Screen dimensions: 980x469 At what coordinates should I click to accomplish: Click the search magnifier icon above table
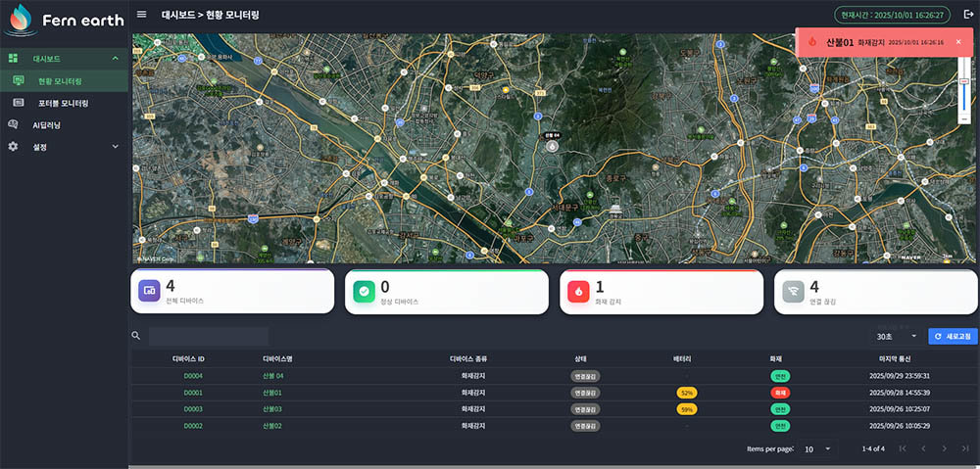tap(136, 336)
